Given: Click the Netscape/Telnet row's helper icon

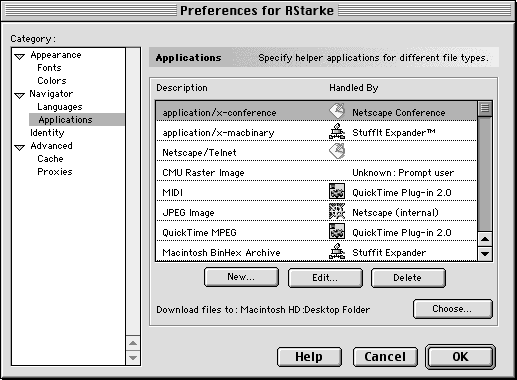Looking at the screenshot, I should [337, 151].
